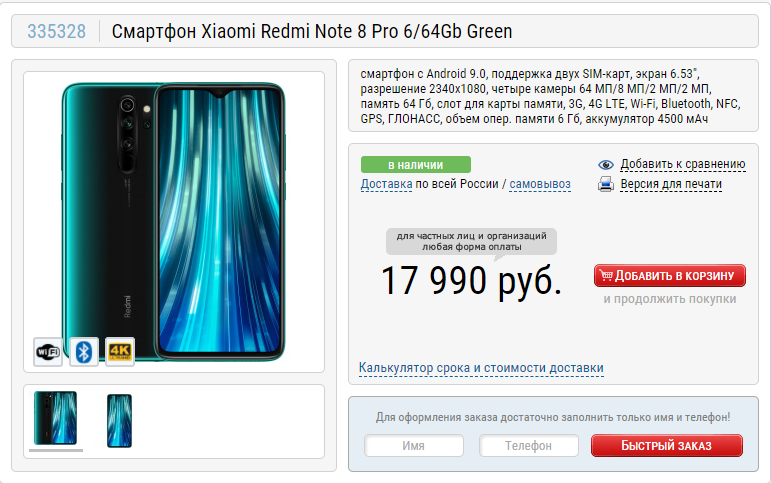Click the Wi-Fi feature badge icon
Image resolution: width=771 pixels, height=483 pixels.
coord(48,352)
